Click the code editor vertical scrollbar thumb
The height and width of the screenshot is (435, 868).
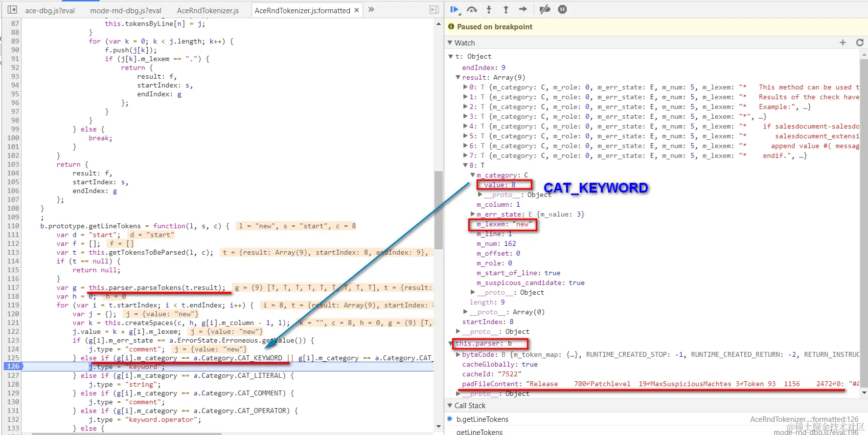(x=438, y=210)
